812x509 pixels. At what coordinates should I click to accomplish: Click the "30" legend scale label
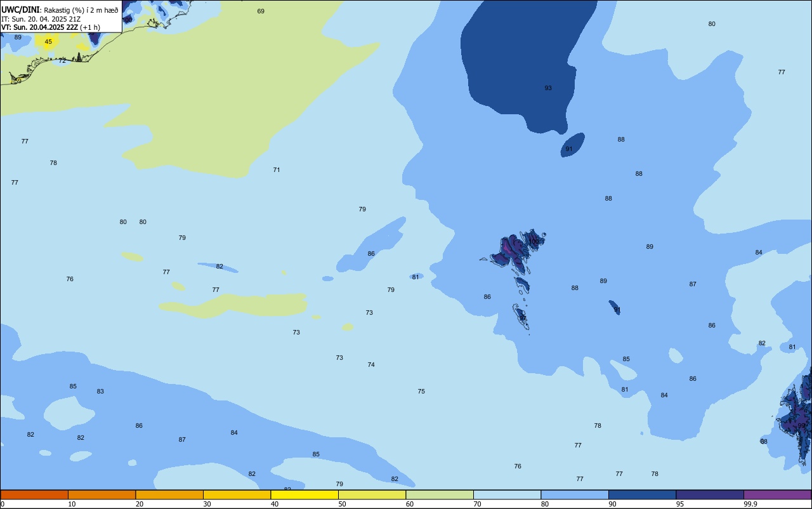pos(207,504)
